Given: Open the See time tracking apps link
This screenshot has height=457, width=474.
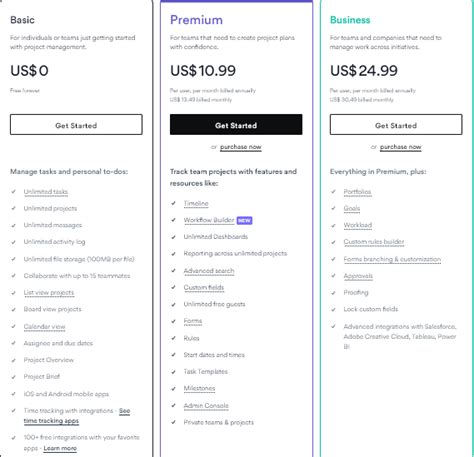Looking at the screenshot, I should tap(77, 416).
